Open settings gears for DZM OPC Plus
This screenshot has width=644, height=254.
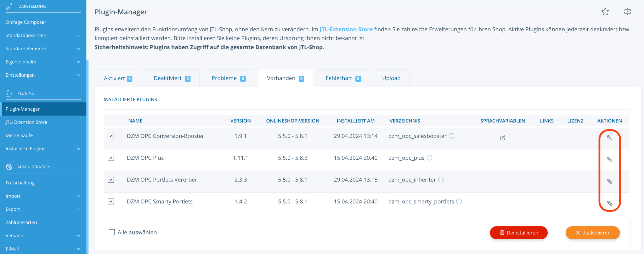(610, 159)
